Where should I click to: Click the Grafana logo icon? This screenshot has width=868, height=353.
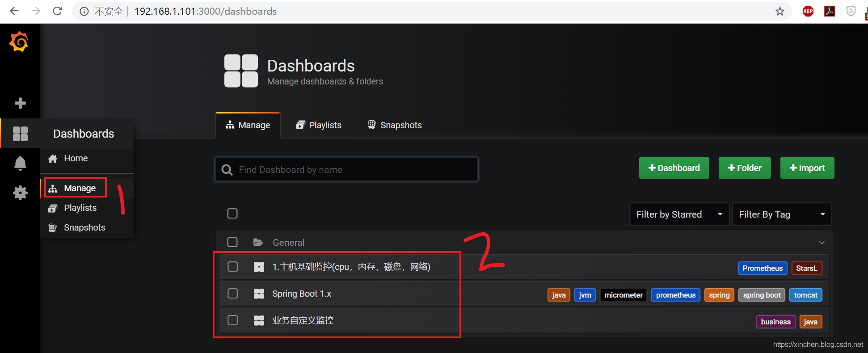pos(19,42)
